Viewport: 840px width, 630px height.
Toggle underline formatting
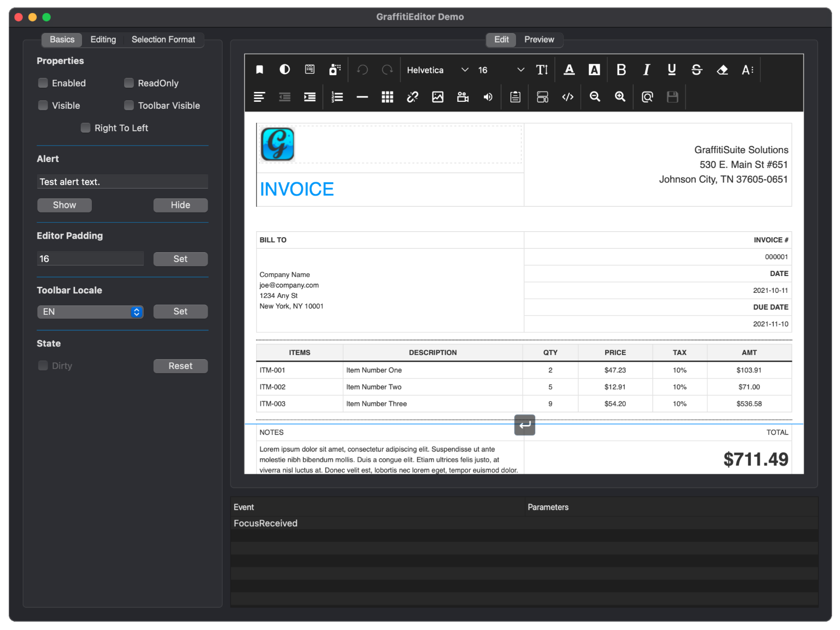[672, 70]
